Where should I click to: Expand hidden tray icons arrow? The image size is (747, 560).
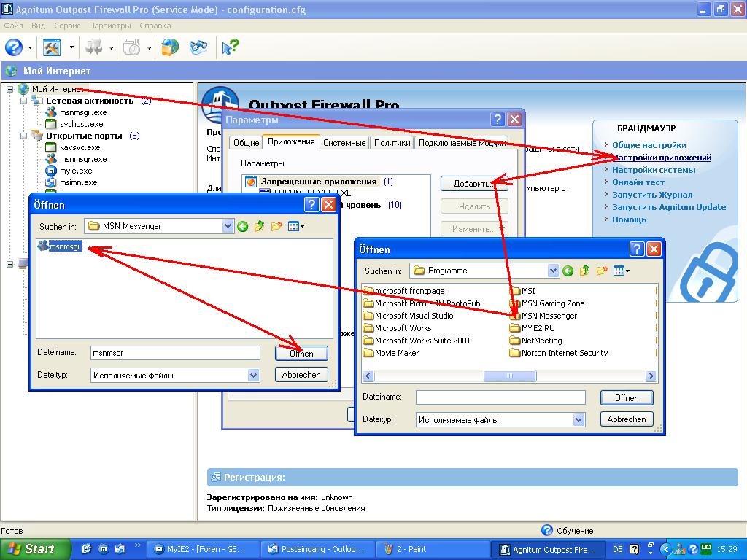click(666, 549)
